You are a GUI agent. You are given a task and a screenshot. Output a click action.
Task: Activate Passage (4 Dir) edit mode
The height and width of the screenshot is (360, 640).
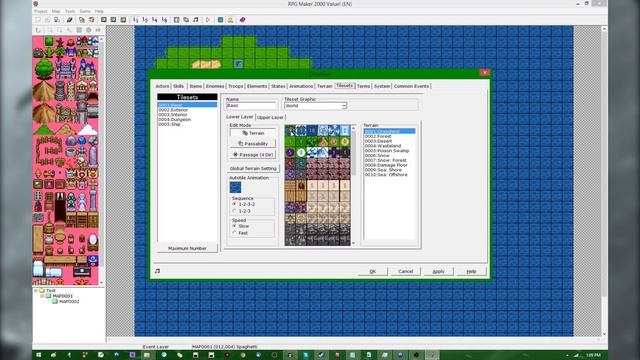click(253, 155)
